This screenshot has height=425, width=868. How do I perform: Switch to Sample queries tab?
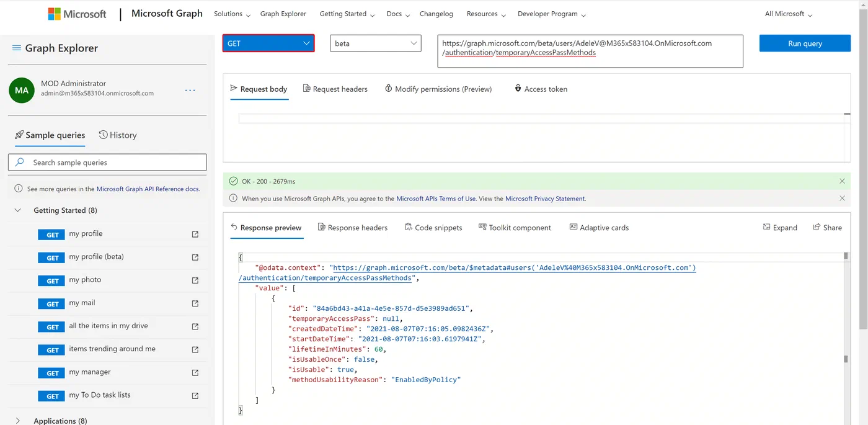[50, 135]
